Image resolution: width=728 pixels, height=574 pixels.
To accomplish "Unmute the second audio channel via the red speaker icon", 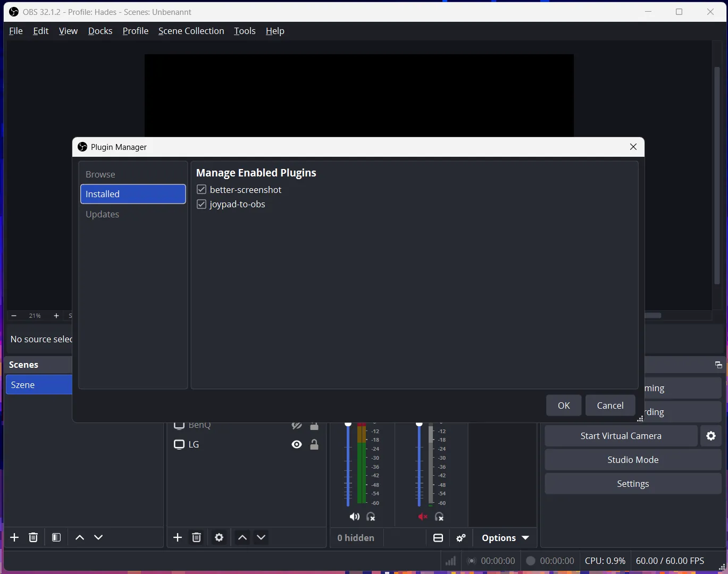I will click(423, 517).
